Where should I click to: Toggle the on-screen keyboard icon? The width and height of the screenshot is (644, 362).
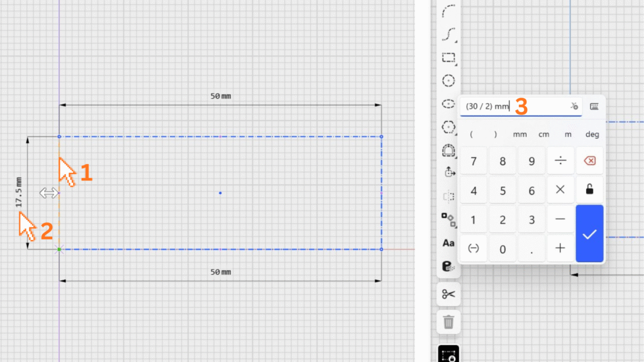tap(594, 106)
